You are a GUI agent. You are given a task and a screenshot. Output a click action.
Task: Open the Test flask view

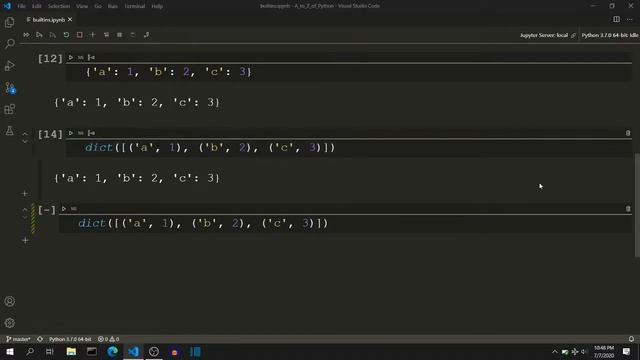(x=9, y=131)
